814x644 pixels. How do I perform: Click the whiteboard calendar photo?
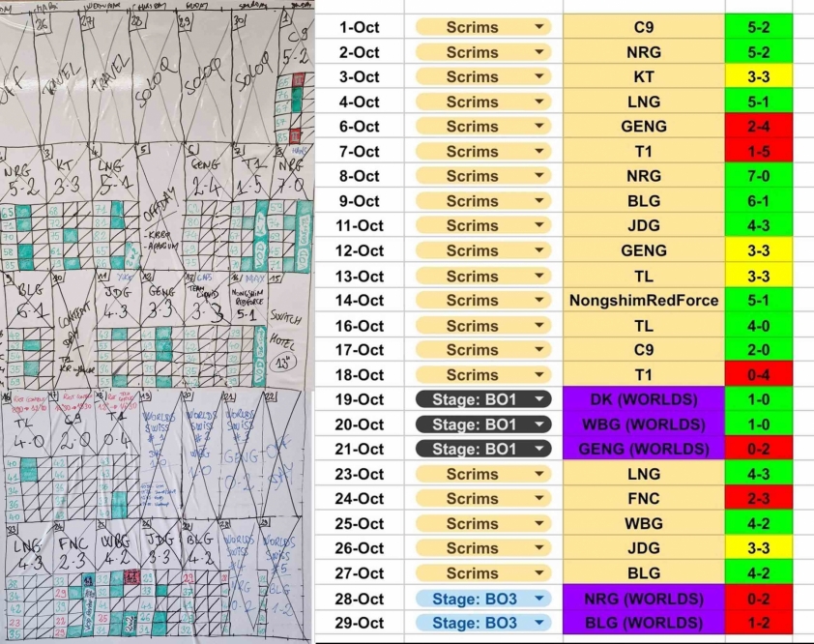(x=157, y=322)
